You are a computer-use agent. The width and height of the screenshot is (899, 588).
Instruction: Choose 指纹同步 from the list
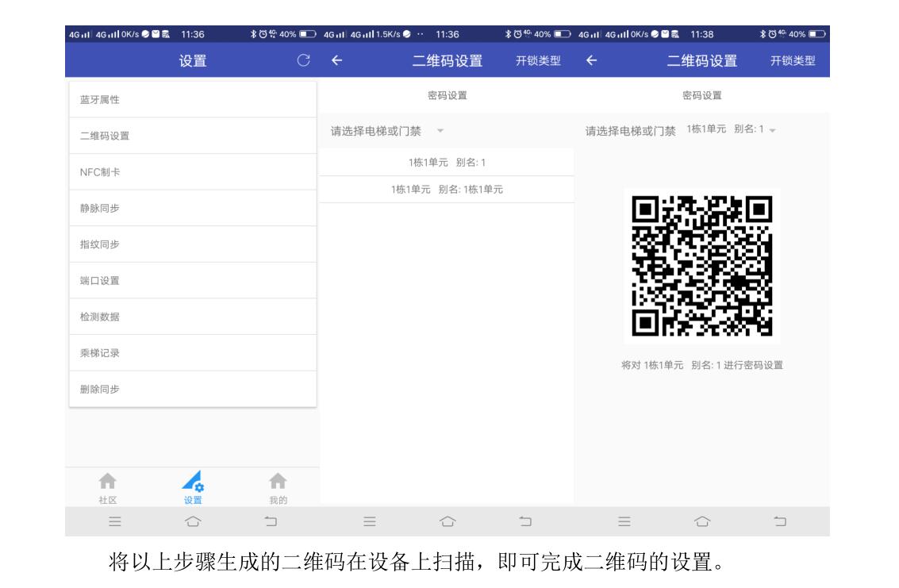tap(193, 244)
